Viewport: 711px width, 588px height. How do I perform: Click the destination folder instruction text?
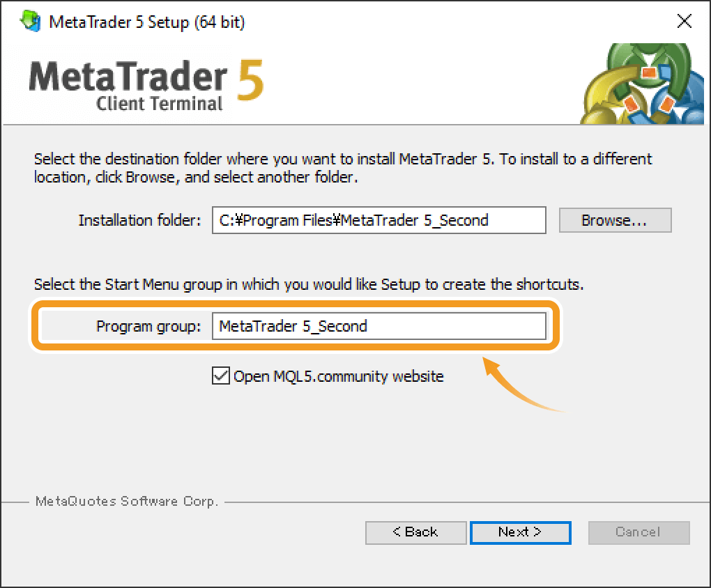point(343,168)
